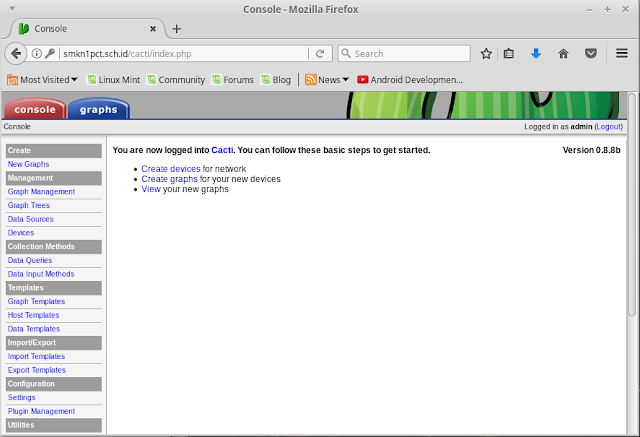The width and height of the screenshot is (640, 437).
Task: Open a new tab with plus button
Action: coord(177,29)
